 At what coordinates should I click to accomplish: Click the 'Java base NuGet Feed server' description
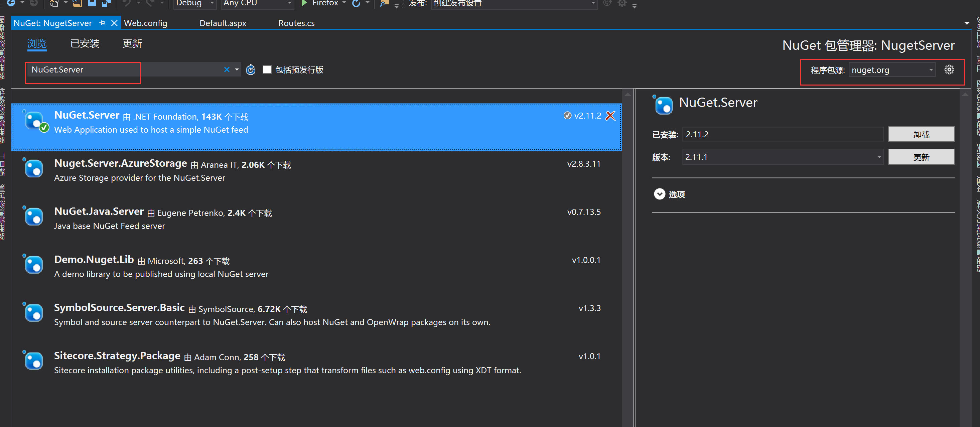tap(110, 226)
